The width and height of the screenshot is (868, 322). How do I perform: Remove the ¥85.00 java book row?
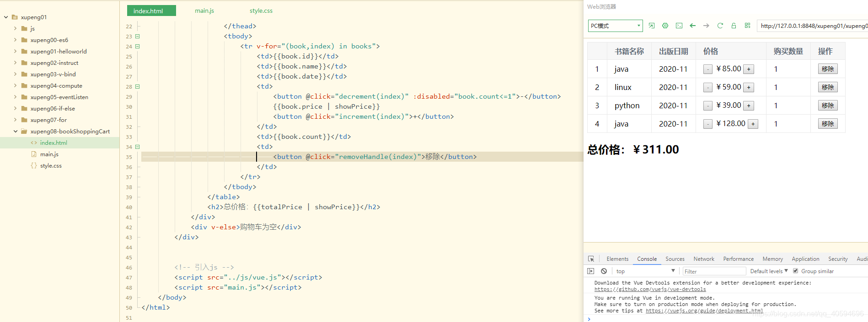828,69
